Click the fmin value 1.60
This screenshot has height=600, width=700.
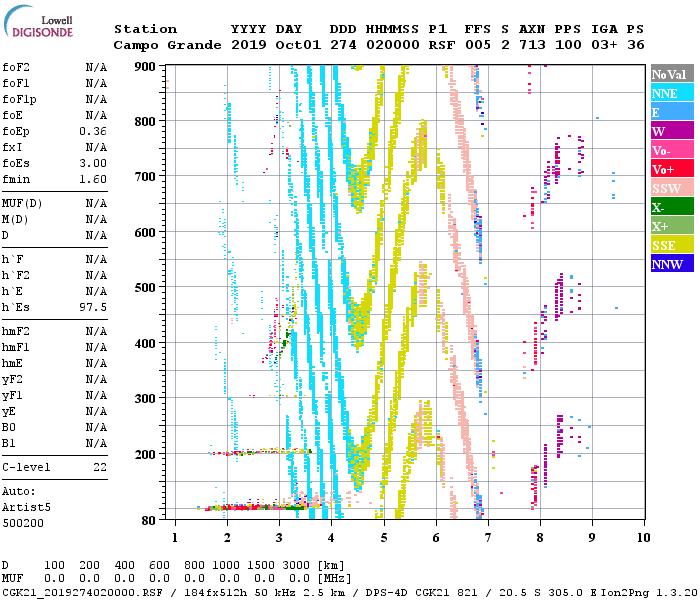click(93, 179)
